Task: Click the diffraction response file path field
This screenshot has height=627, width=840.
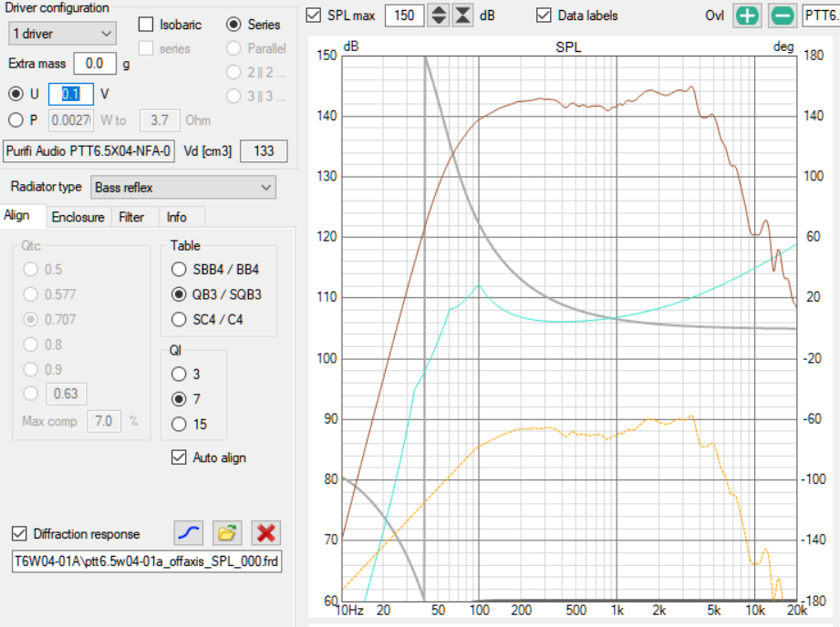Action: coord(147,561)
